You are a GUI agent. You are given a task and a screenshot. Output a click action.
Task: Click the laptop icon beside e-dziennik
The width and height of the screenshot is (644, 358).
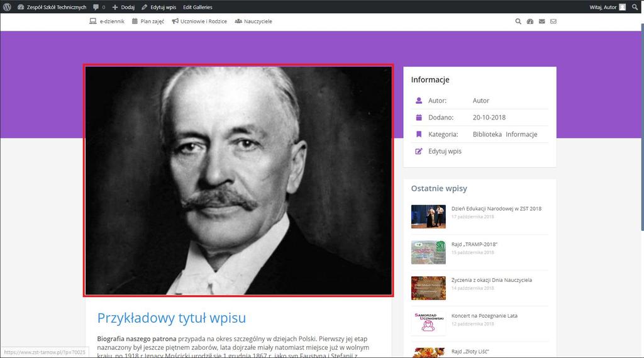click(x=93, y=21)
